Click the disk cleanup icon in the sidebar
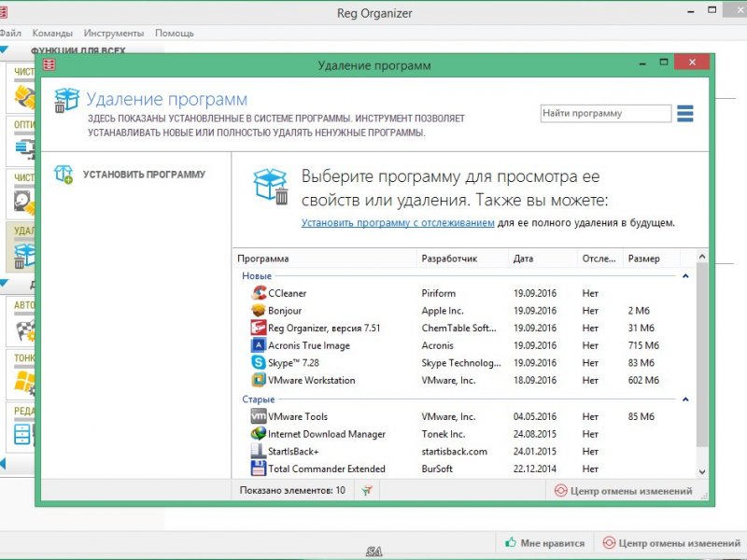Viewport: 747px width, 560px height. coord(24,202)
